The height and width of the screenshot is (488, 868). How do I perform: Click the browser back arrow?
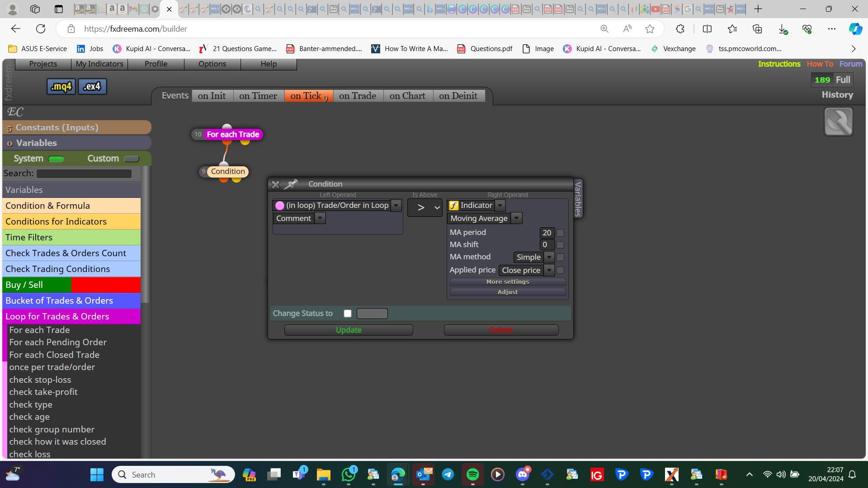pos(16,29)
